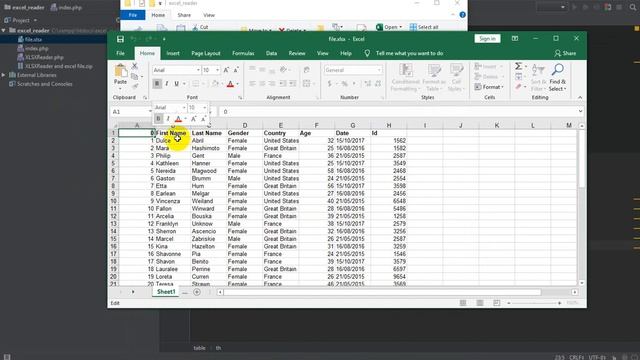Select the 'Country' header cell
This screenshot has height=360, width=640.
280,133
